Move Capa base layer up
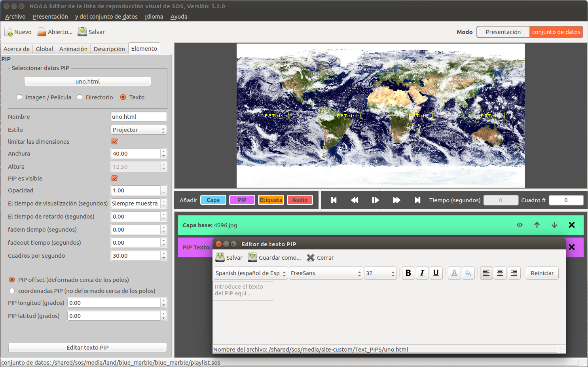588x367 pixels. pos(537,225)
